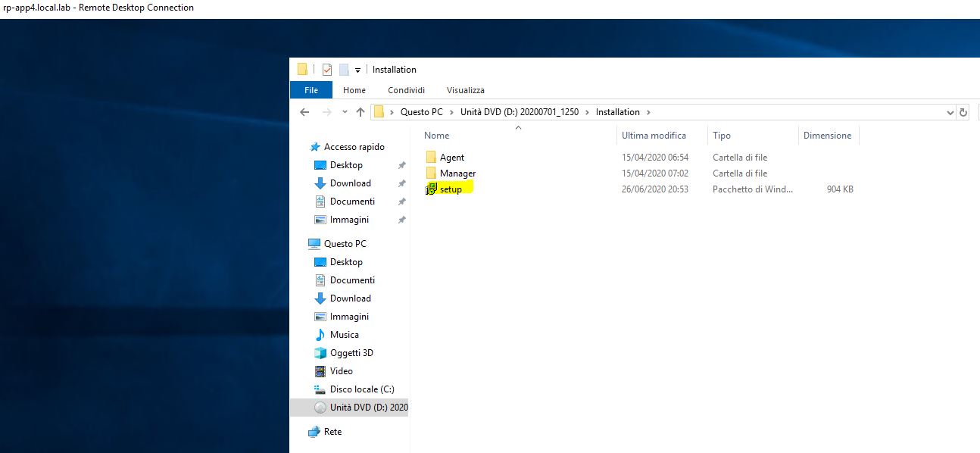Click the Pacchetto di Wind... type cell

pyautogui.click(x=753, y=189)
